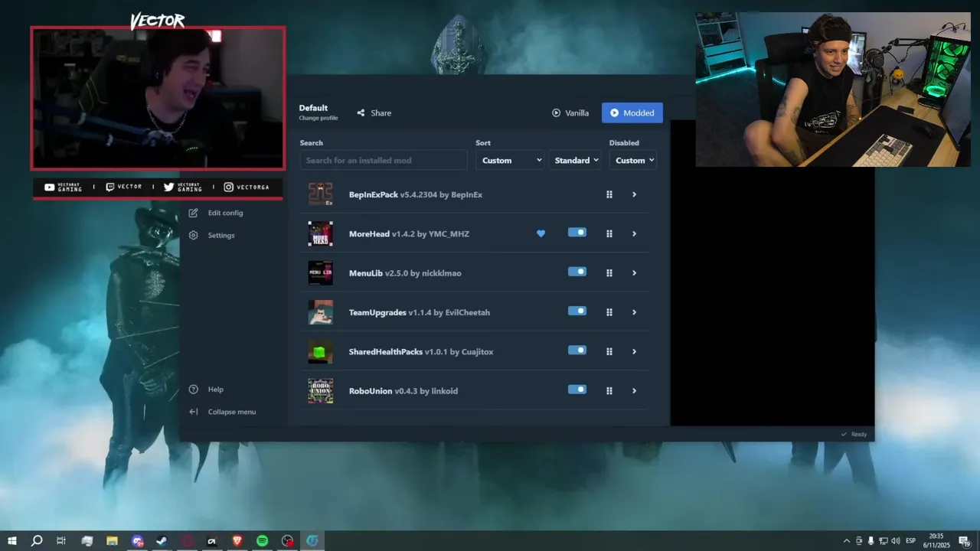Grab the drag handle for SharedHealthPacks
This screenshot has height=551, width=980.
(x=609, y=351)
